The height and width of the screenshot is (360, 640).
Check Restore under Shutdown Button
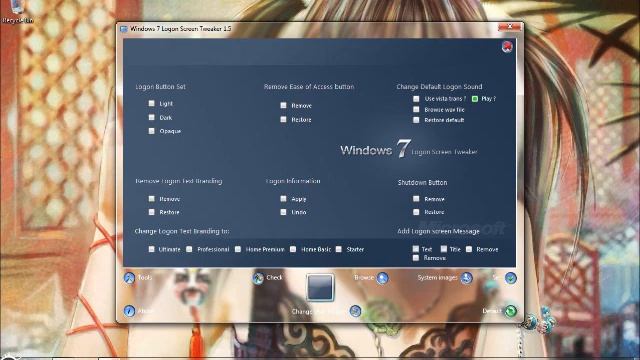416,212
